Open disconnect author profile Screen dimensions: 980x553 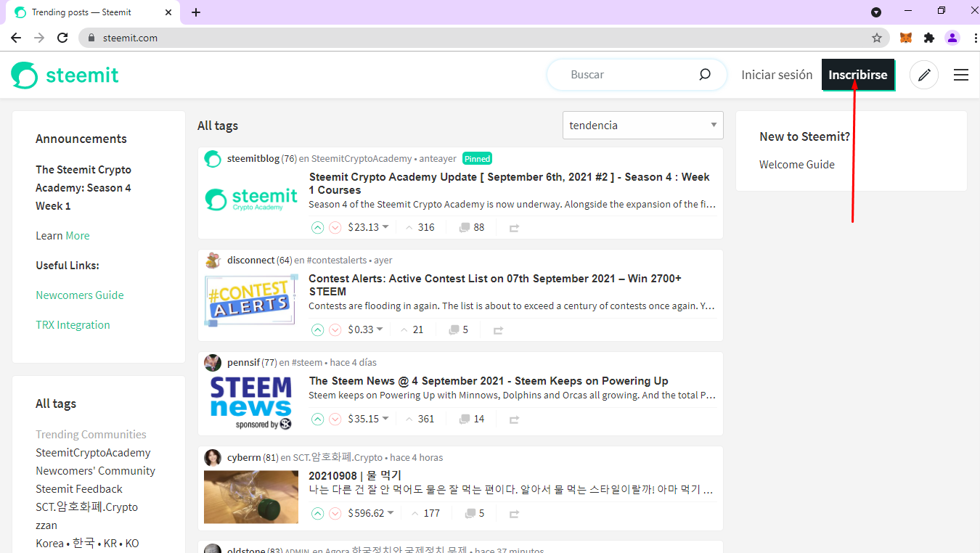click(250, 260)
